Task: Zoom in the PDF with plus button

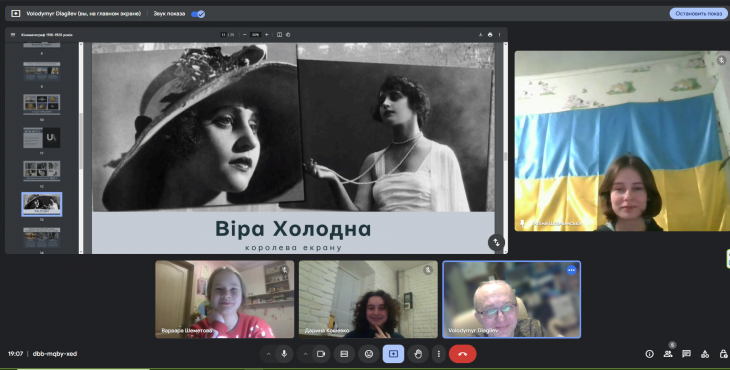Action: 267,34
